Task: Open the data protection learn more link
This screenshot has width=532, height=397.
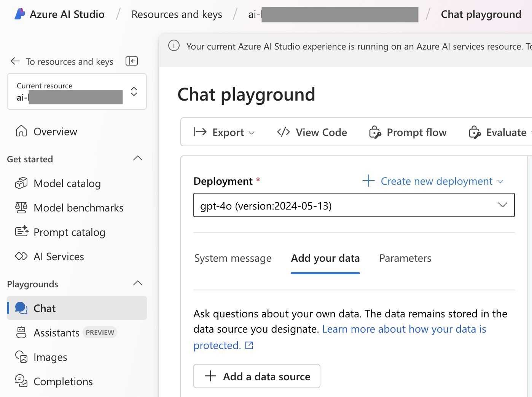Action: coord(404,329)
